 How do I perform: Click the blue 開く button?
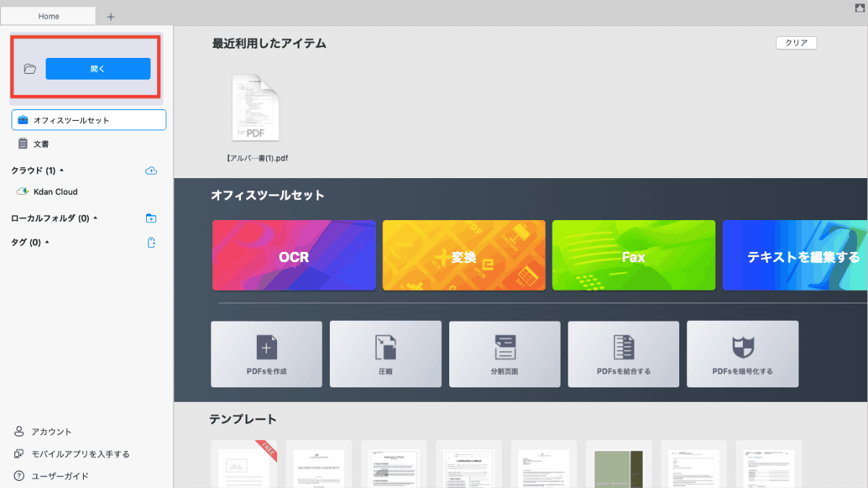pyautogui.click(x=98, y=69)
